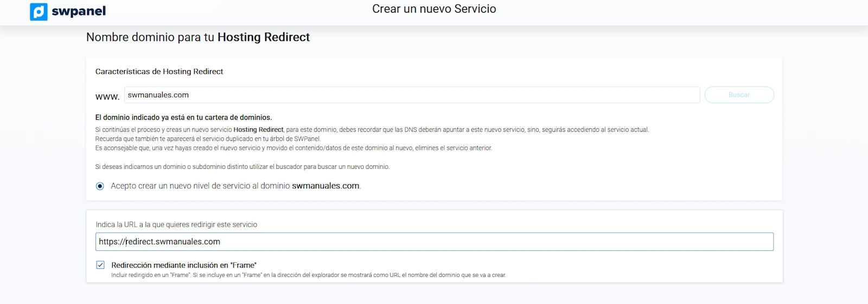Click the "Recuerda que también te aparecerá" line
Image resolution: width=868 pixels, height=304 pixels.
(x=208, y=139)
